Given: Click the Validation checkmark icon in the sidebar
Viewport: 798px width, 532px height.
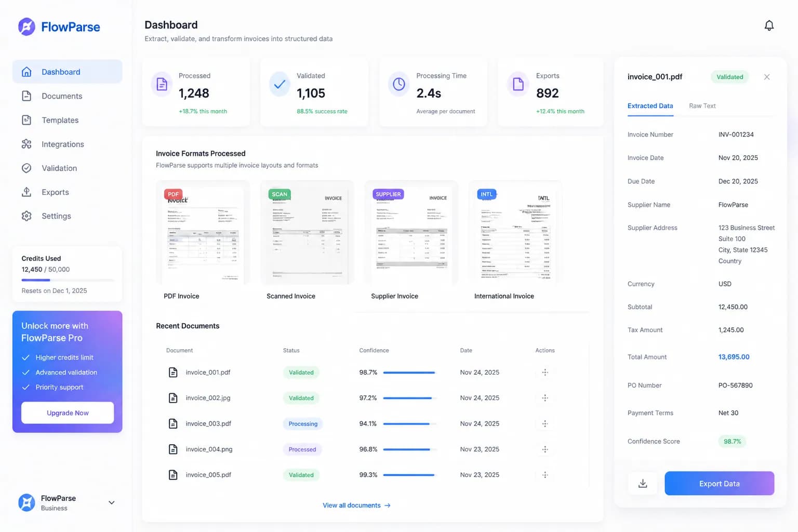Looking at the screenshot, I should [x=26, y=168].
